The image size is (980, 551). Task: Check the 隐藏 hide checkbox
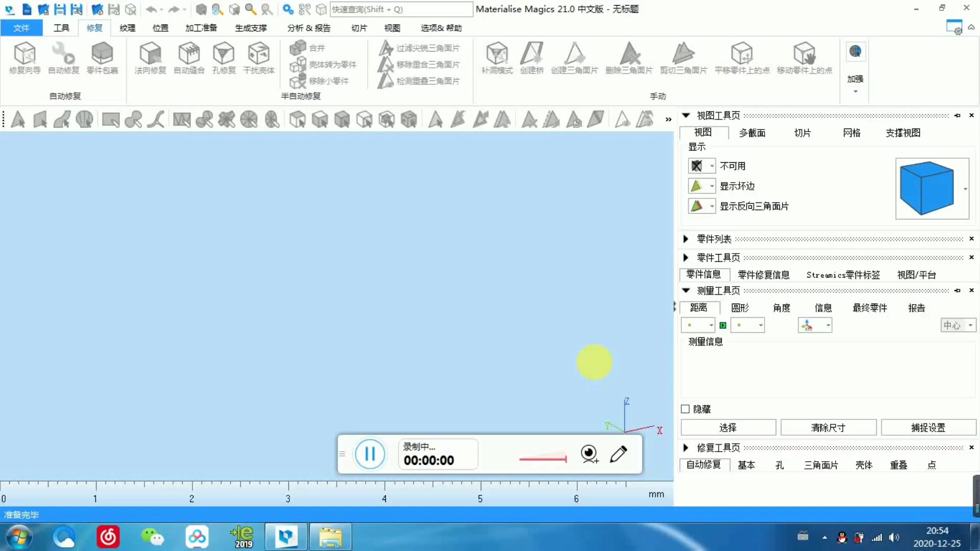pyautogui.click(x=685, y=409)
